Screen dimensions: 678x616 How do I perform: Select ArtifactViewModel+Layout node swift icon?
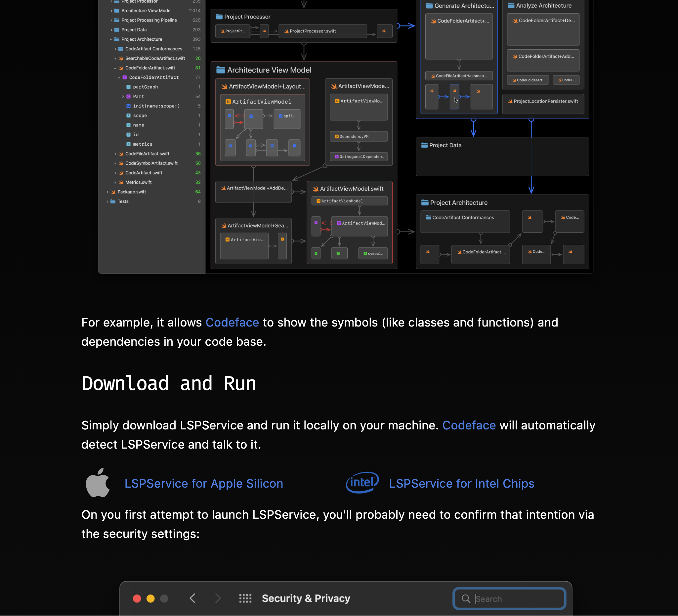224,86
